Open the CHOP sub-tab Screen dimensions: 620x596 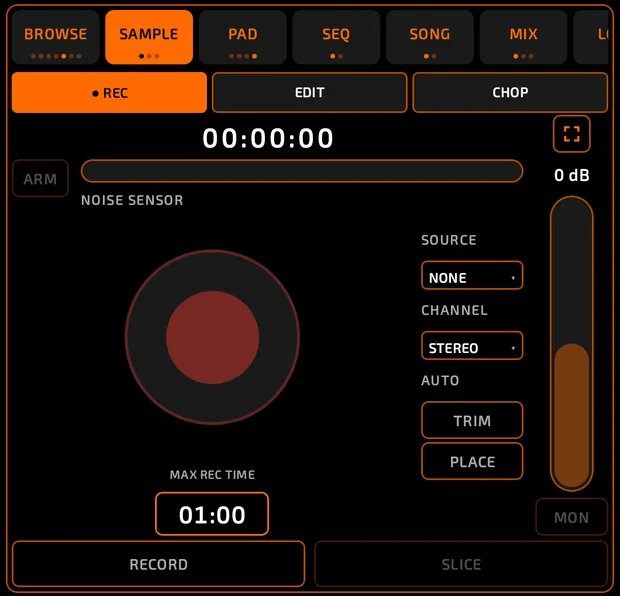pyautogui.click(x=510, y=93)
